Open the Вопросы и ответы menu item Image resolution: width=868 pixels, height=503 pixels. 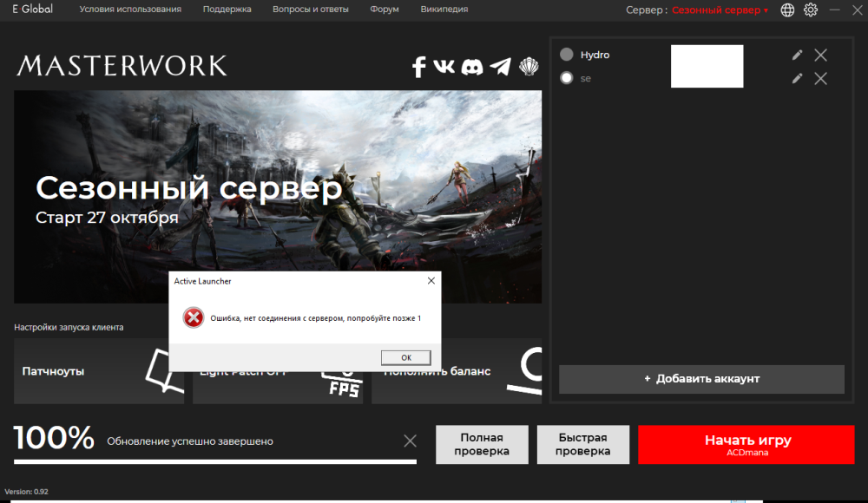[x=312, y=10]
